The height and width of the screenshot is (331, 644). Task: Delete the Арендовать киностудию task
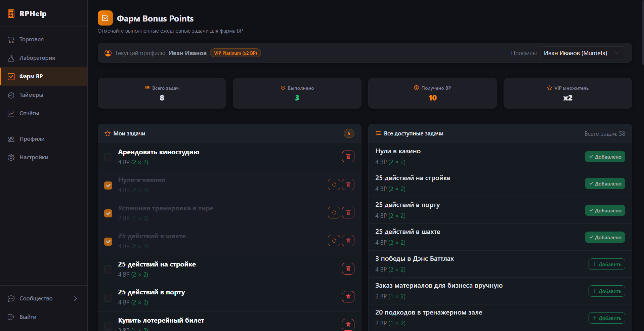348,156
